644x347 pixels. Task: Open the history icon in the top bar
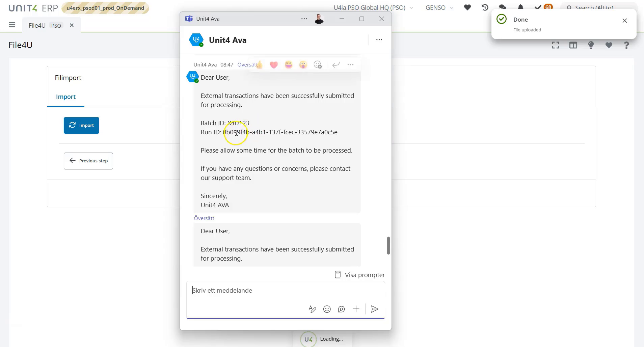[484, 7]
